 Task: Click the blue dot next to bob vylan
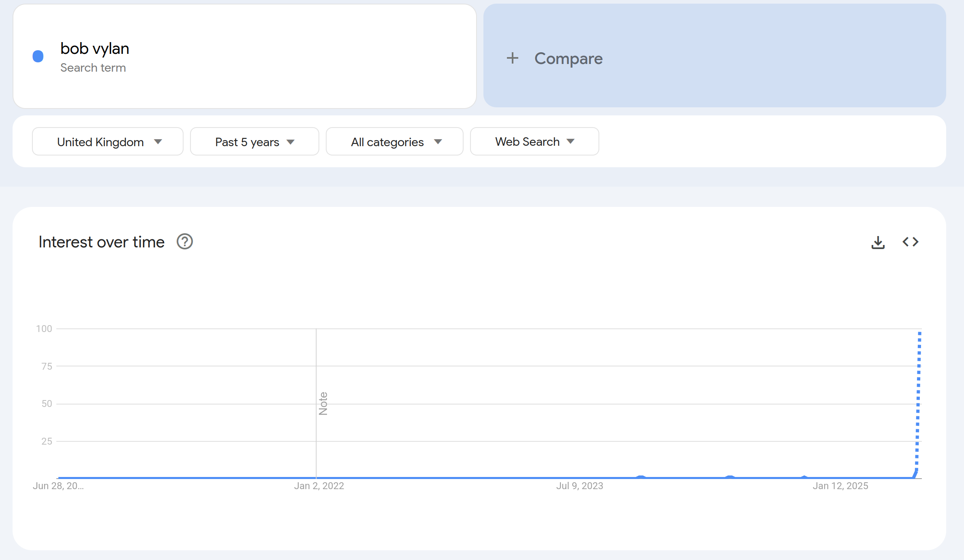point(38,56)
